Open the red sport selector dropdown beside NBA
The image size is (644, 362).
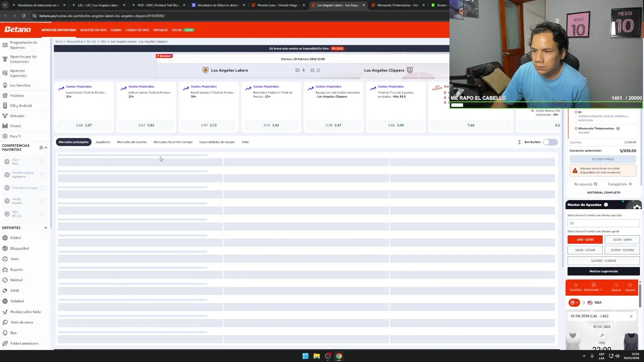(574, 303)
